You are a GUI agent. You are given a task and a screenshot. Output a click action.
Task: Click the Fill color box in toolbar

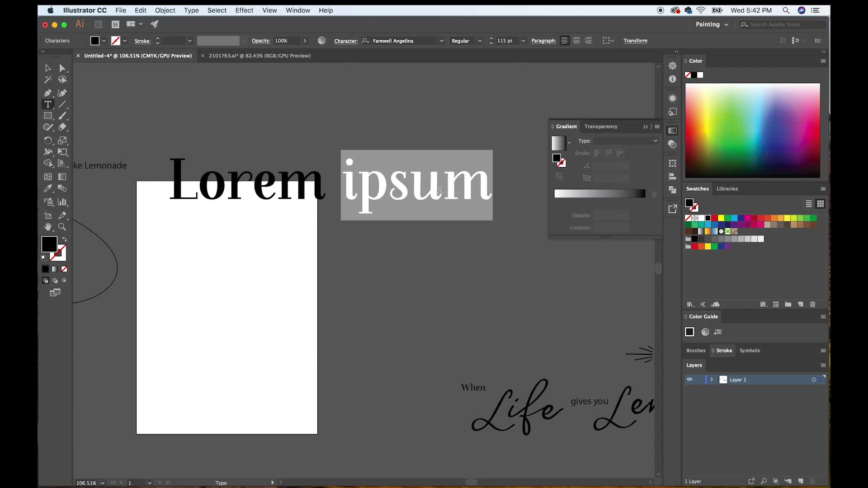(49, 244)
